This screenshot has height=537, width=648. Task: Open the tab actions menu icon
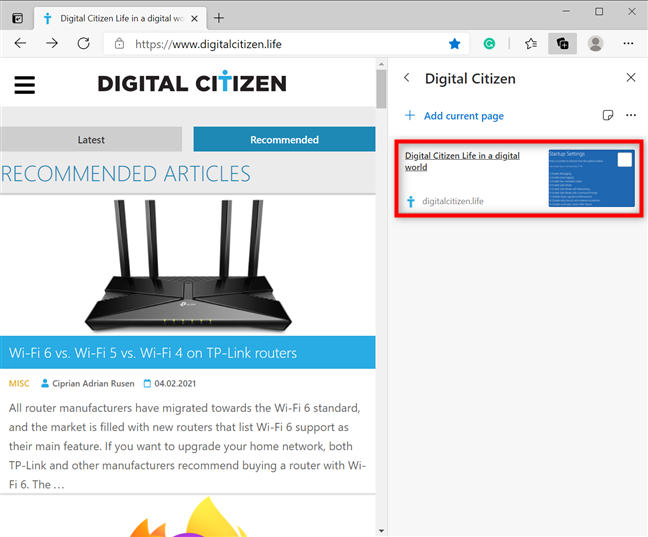pyautogui.click(x=17, y=18)
